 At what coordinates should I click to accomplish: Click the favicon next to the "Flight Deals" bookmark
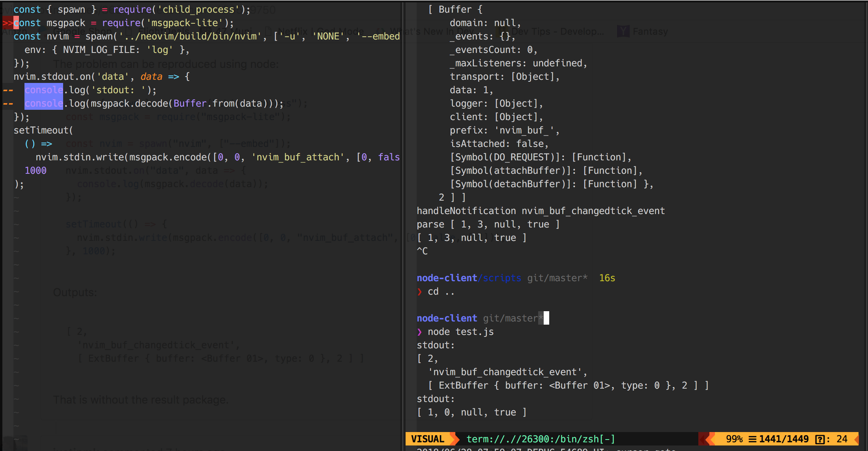point(129,31)
